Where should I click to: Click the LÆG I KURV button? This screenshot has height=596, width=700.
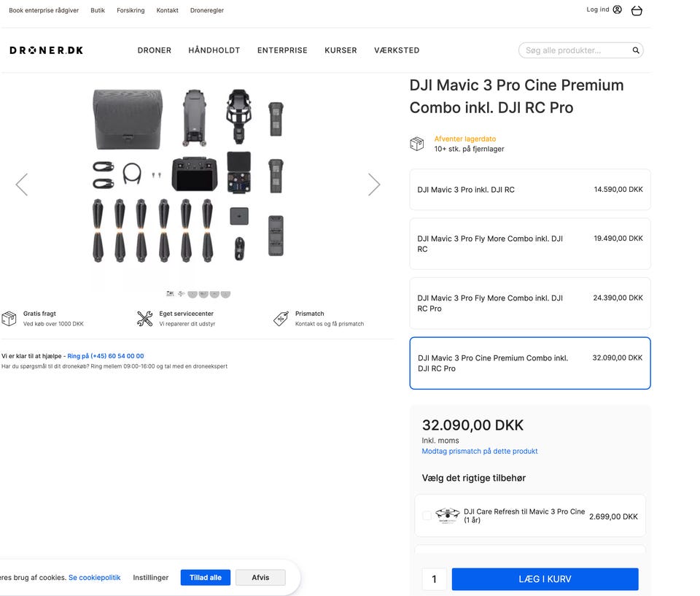545,579
